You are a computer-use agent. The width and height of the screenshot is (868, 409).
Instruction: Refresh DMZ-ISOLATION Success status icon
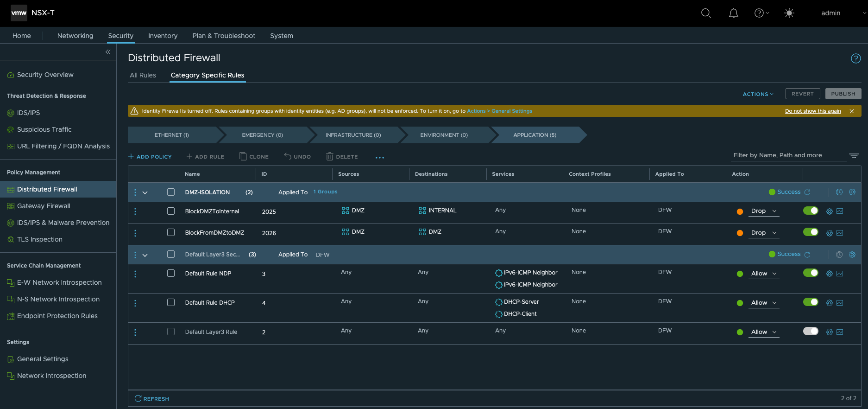(x=807, y=192)
